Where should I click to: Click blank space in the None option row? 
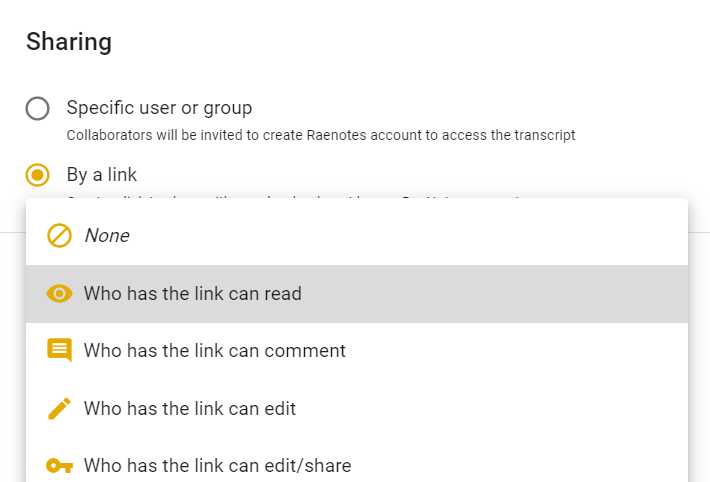[408, 236]
